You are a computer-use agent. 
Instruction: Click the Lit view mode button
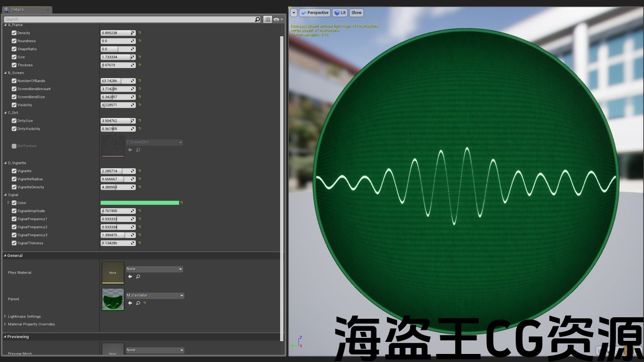(x=340, y=13)
